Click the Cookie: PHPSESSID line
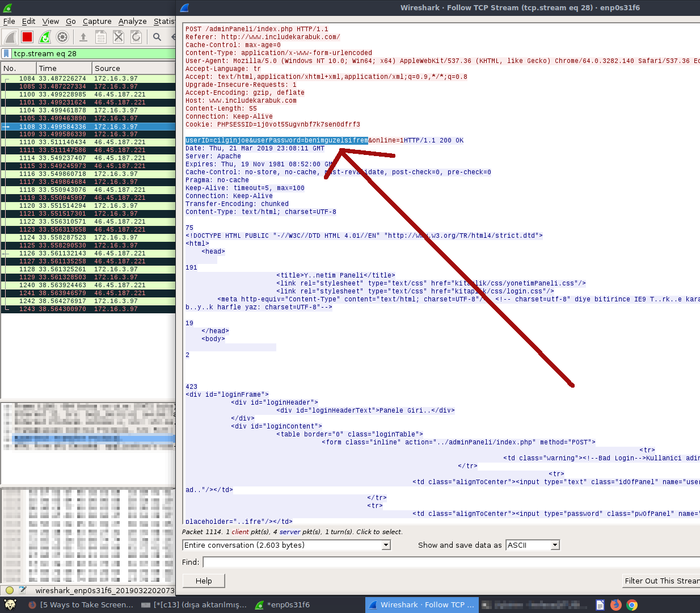This screenshot has height=613, width=700. 273,124
